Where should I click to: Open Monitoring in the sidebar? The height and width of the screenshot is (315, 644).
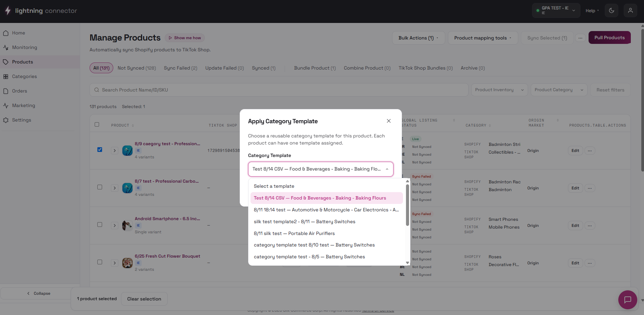(40, 47)
